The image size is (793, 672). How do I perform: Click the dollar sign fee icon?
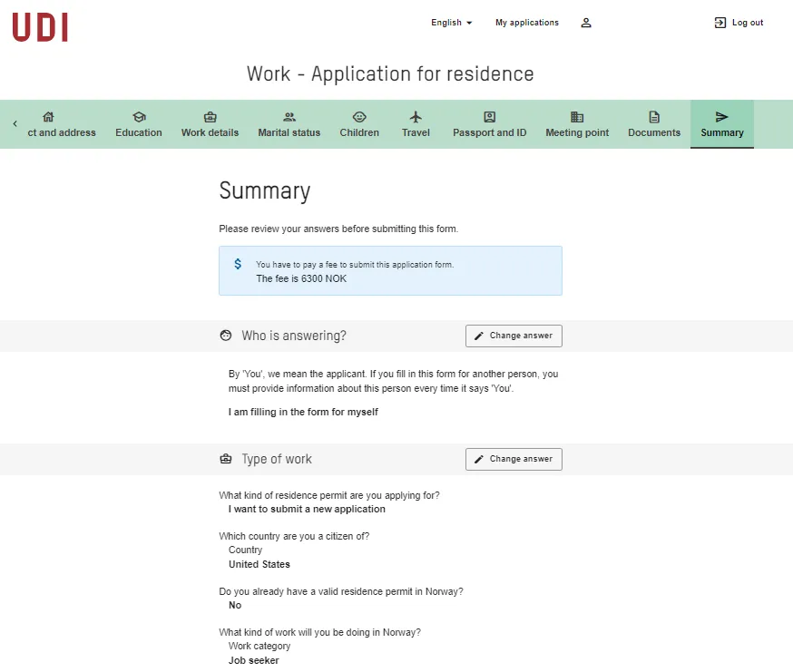coord(238,264)
